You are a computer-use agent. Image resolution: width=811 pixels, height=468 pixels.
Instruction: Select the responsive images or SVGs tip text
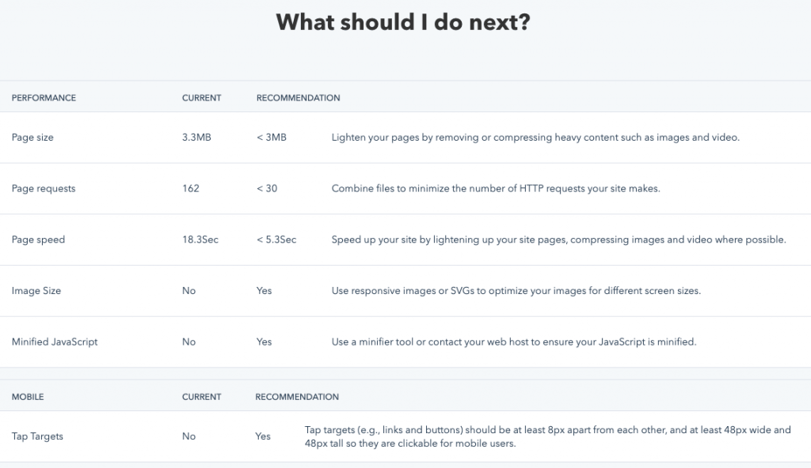pyautogui.click(x=516, y=291)
